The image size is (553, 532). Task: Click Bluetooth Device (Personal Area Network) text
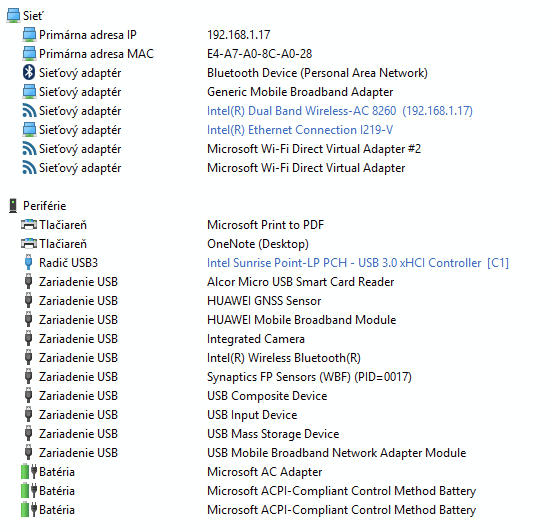pos(317,73)
